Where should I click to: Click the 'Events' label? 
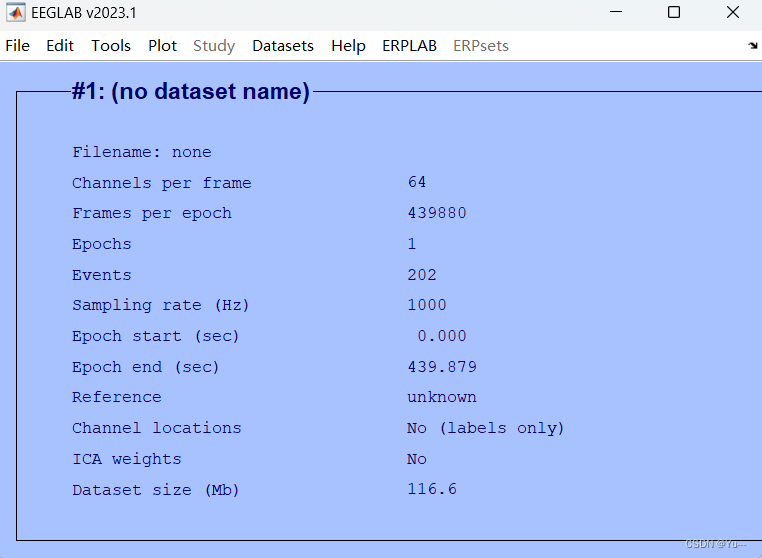click(102, 275)
